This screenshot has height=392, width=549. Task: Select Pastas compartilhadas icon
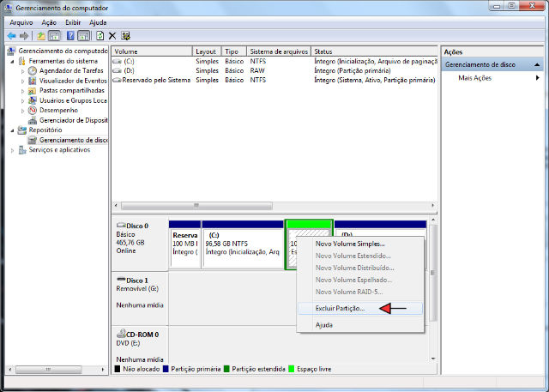(x=33, y=91)
